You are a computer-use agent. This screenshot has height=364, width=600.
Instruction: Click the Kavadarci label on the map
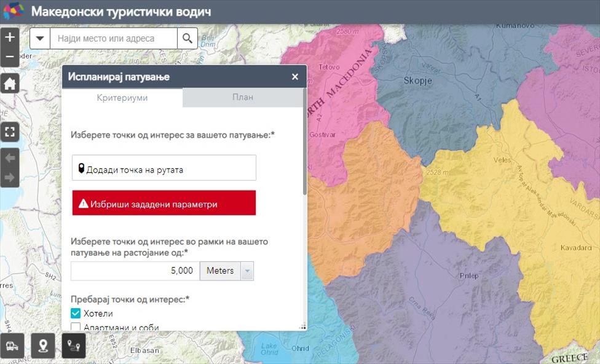(576, 248)
